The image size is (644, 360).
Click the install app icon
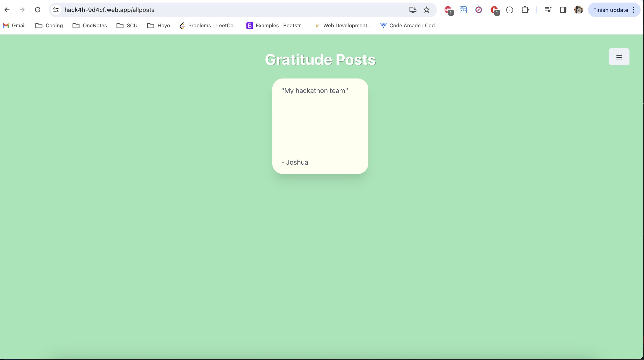point(413,10)
